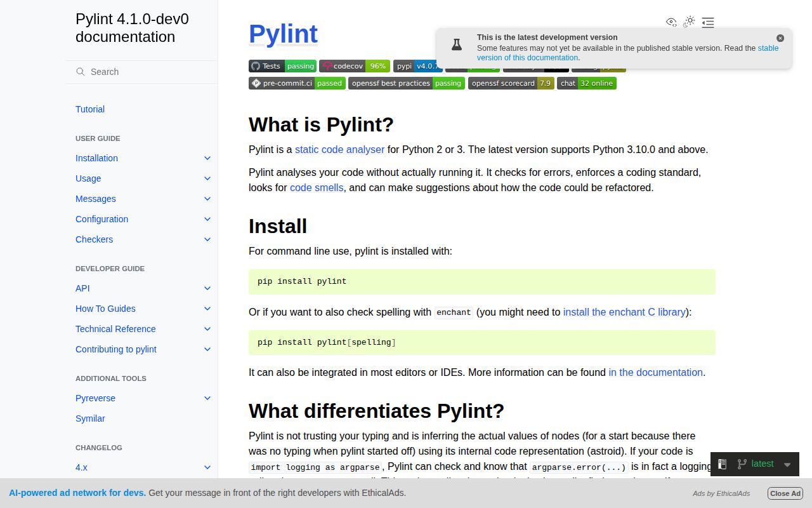Image resolution: width=812 pixels, height=508 pixels.
Task: Open API developer guide link
Action: 82,288
